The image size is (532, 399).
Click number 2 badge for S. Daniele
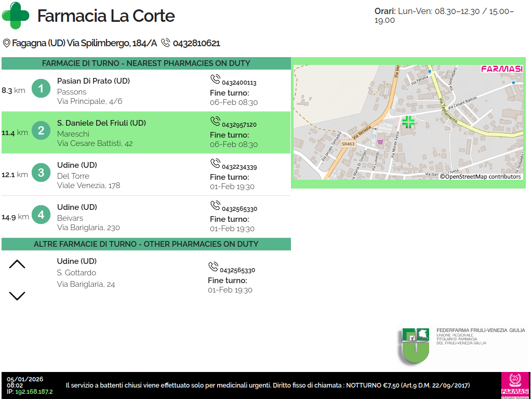(x=41, y=130)
